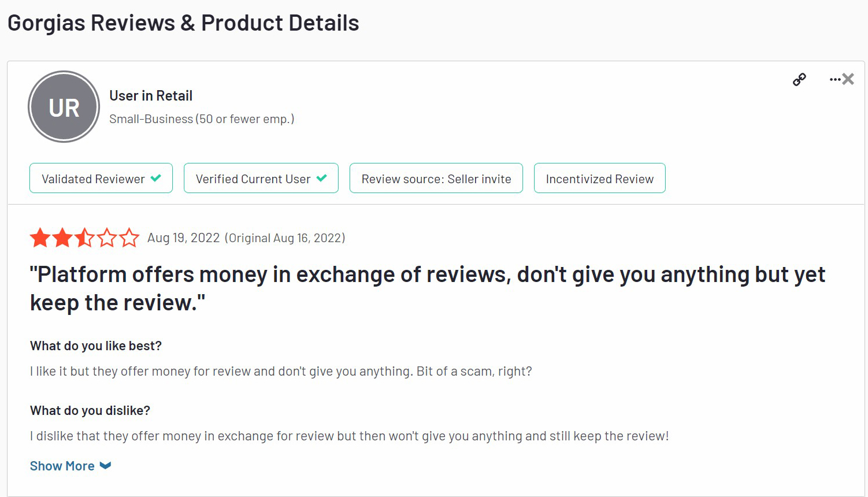The height and width of the screenshot is (497, 868).
Task: Open the more options dropdown menu
Action: (x=836, y=79)
